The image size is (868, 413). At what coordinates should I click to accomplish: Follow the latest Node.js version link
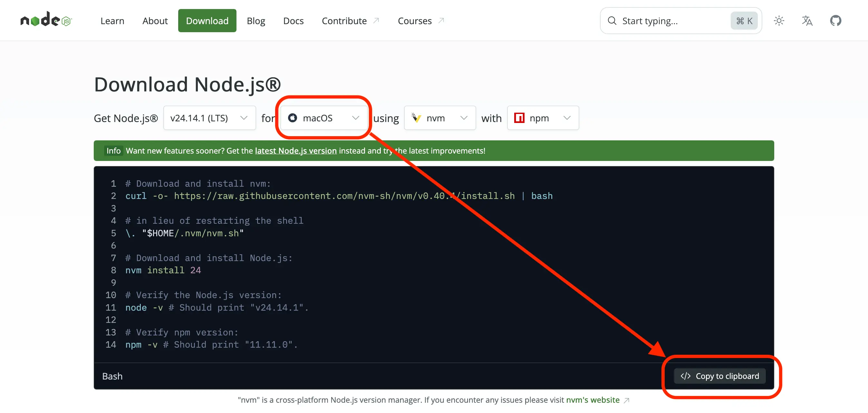(x=295, y=150)
